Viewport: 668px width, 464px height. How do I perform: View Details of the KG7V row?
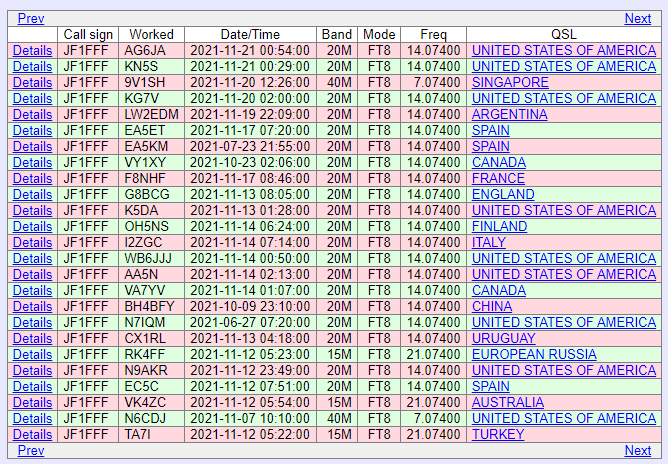point(32,98)
